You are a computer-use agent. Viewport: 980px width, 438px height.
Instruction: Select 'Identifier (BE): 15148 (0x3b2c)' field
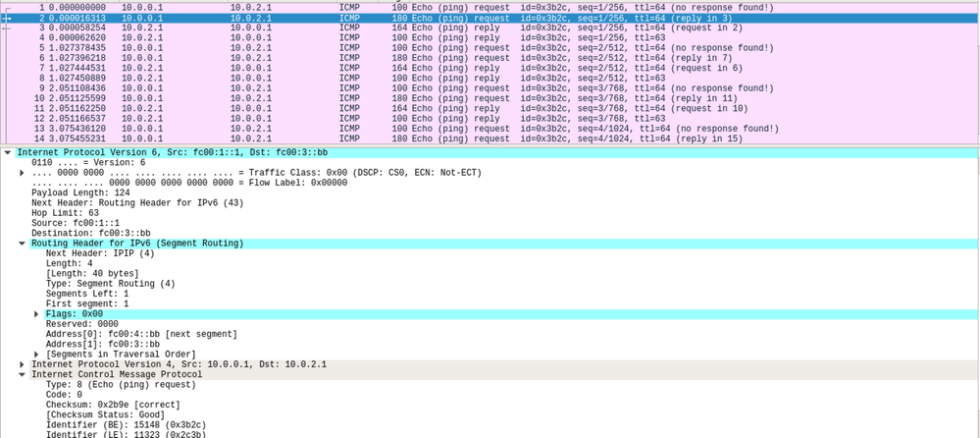[126, 425]
